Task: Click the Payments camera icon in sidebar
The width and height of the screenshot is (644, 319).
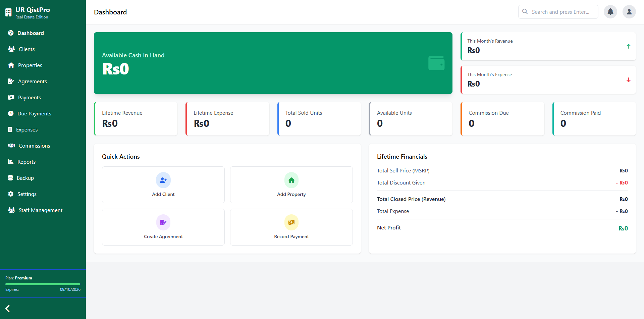Action: tap(11, 97)
